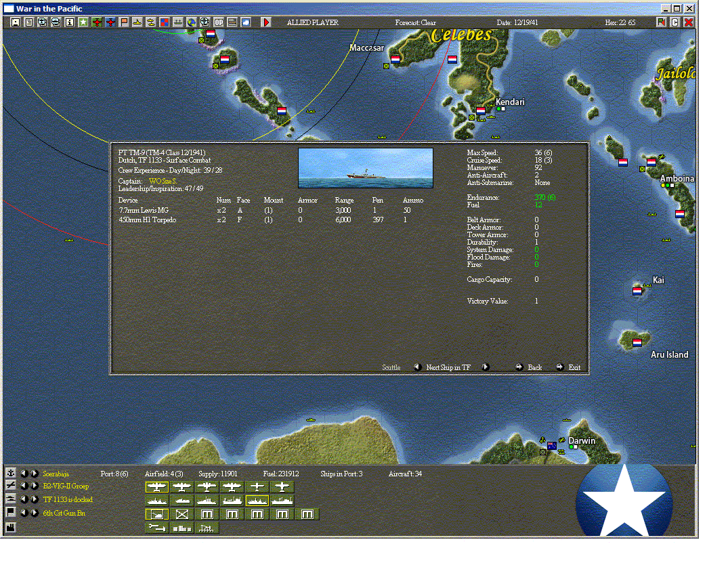Select previous land unit before 6th Cst Gun Bn
This screenshot has height=561, width=728.
coord(24,513)
